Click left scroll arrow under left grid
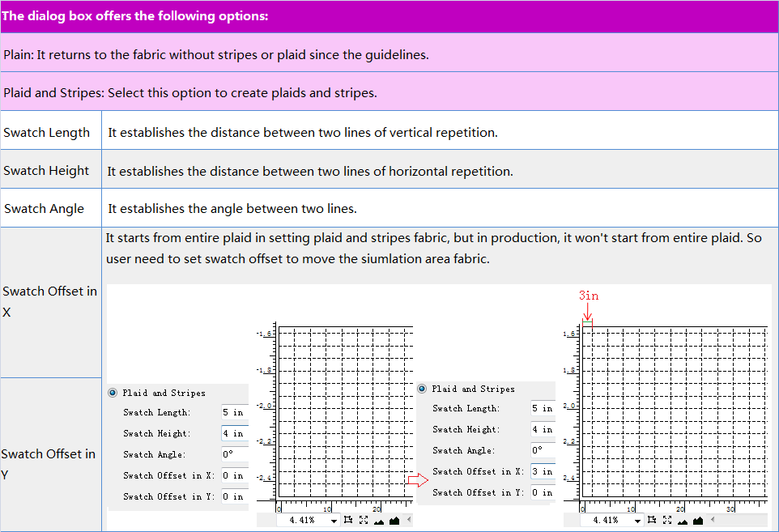Image resolution: width=779 pixels, height=532 pixels. [408, 520]
